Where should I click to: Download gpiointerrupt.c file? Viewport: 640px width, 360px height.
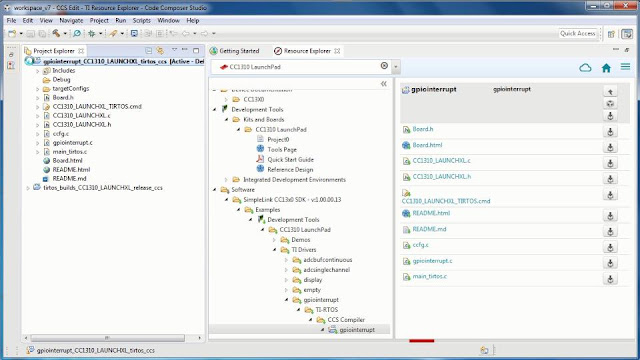click(610, 263)
